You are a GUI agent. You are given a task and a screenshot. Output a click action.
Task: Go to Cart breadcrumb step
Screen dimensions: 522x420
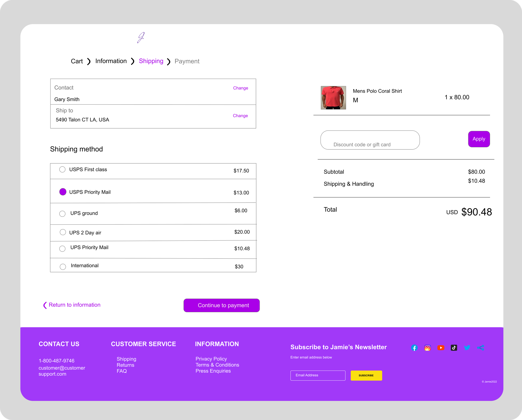77,61
